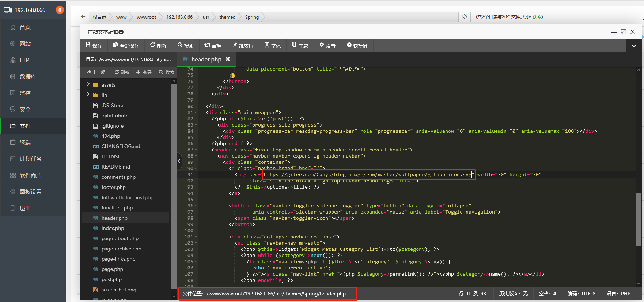
Task: Select header.php in the file tree
Action: (114, 218)
